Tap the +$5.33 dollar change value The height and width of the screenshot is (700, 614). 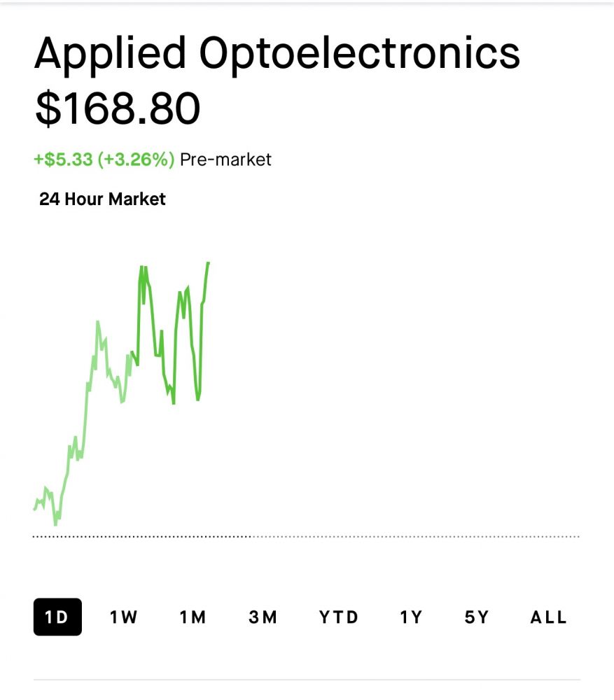(x=63, y=160)
